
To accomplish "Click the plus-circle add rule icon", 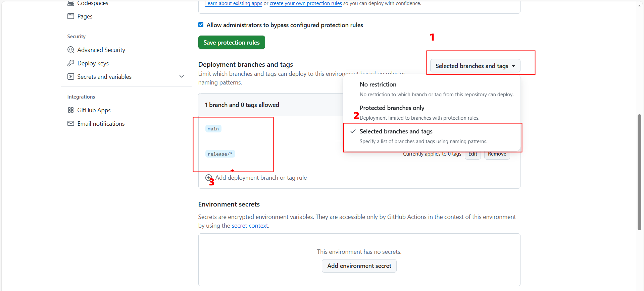I will (x=209, y=178).
